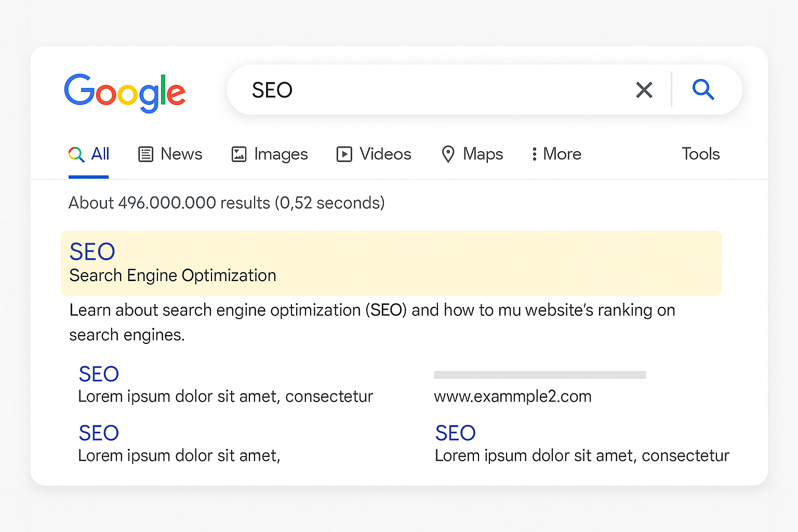Click the 'About 496.000.000 results' stats text
Screen dimensions: 798x532
coord(227,203)
